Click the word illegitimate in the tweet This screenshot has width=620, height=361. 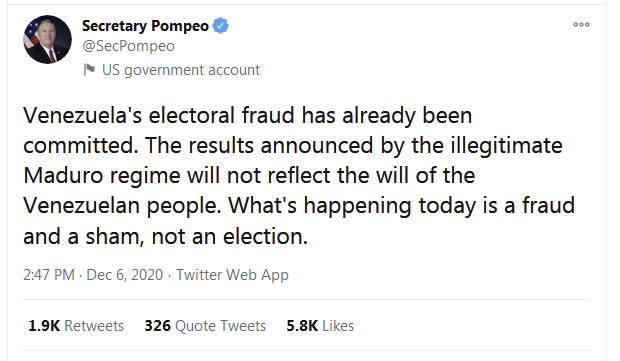click(x=507, y=146)
